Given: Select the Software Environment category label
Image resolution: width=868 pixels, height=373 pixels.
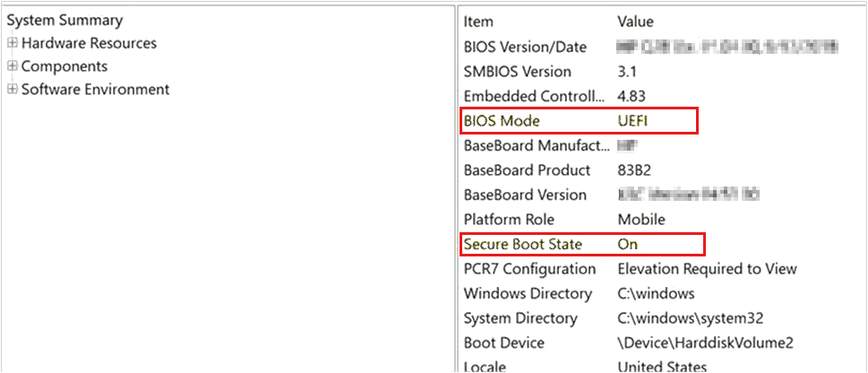Looking at the screenshot, I should click(x=95, y=90).
